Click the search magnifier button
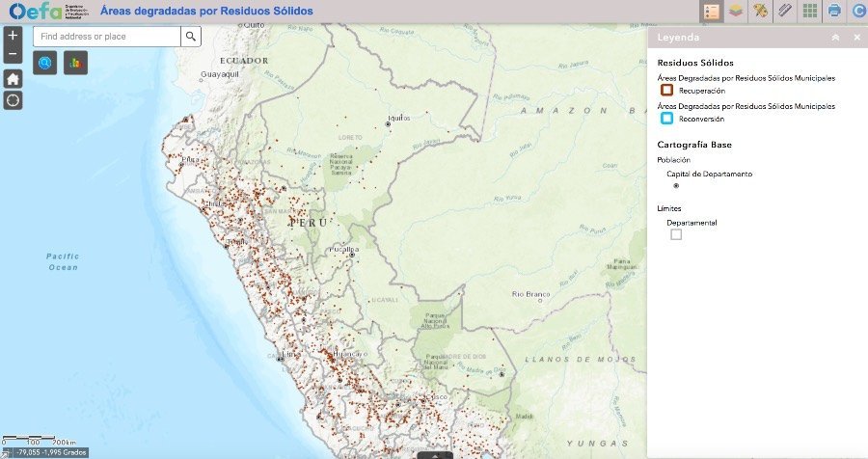The width and height of the screenshot is (868, 459). pyautogui.click(x=191, y=37)
